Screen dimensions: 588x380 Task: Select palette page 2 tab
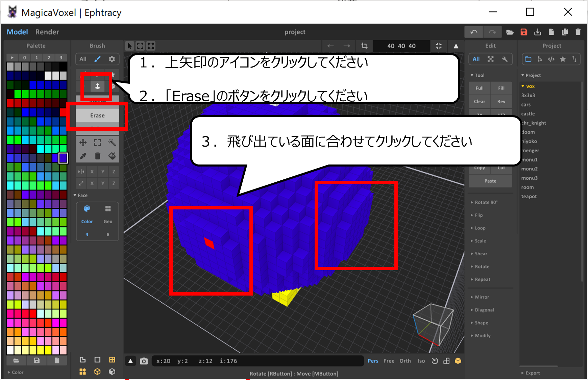coord(49,58)
